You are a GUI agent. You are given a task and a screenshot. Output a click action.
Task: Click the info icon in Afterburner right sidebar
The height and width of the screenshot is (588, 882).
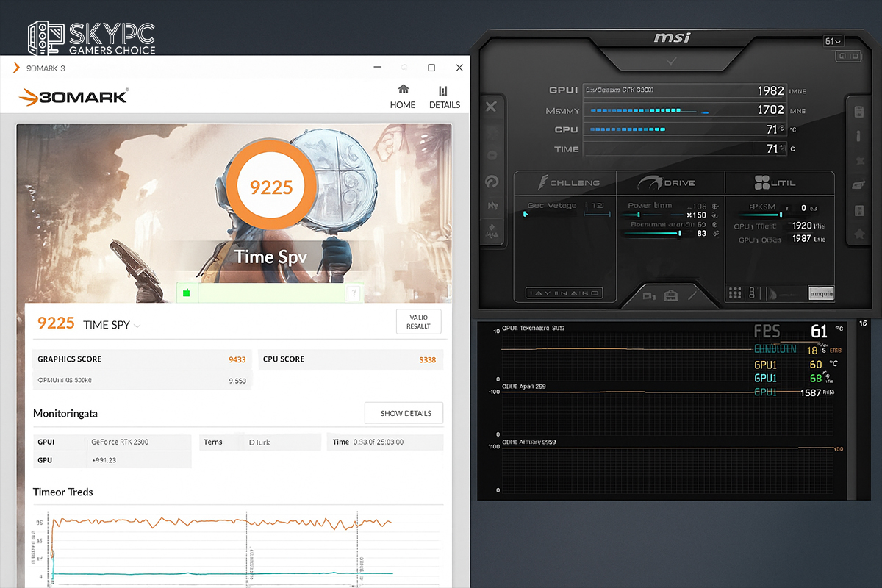[x=858, y=137]
